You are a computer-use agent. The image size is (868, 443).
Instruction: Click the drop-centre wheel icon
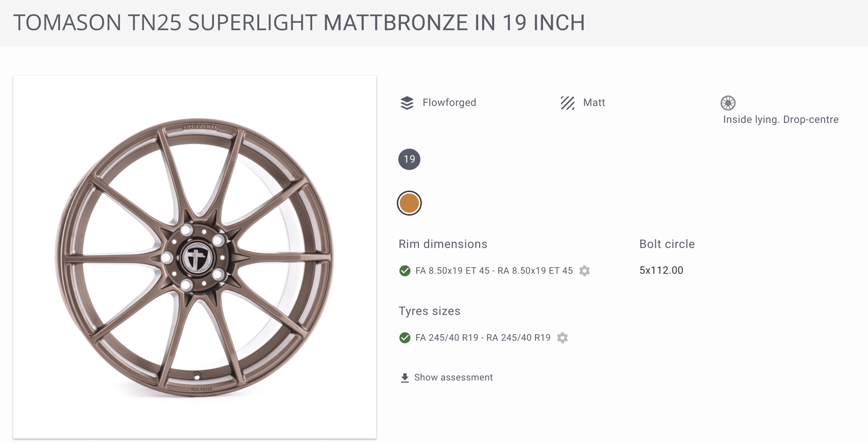click(728, 103)
